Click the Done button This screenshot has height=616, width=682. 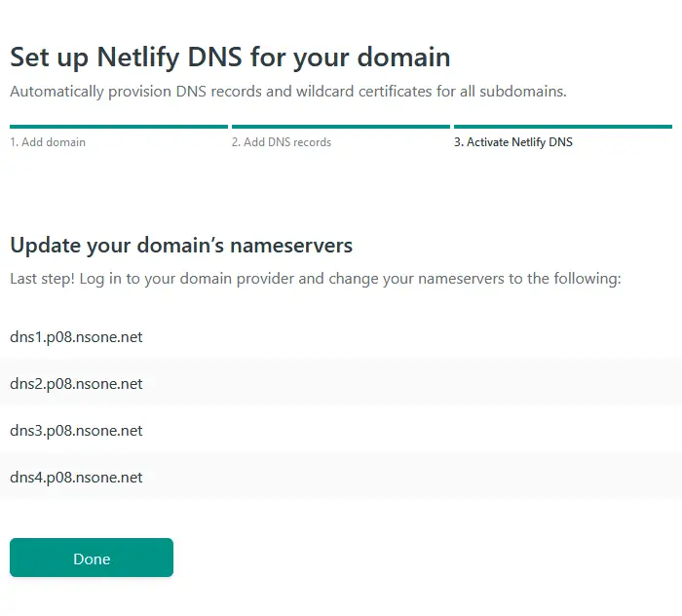pyautogui.click(x=92, y=558)
